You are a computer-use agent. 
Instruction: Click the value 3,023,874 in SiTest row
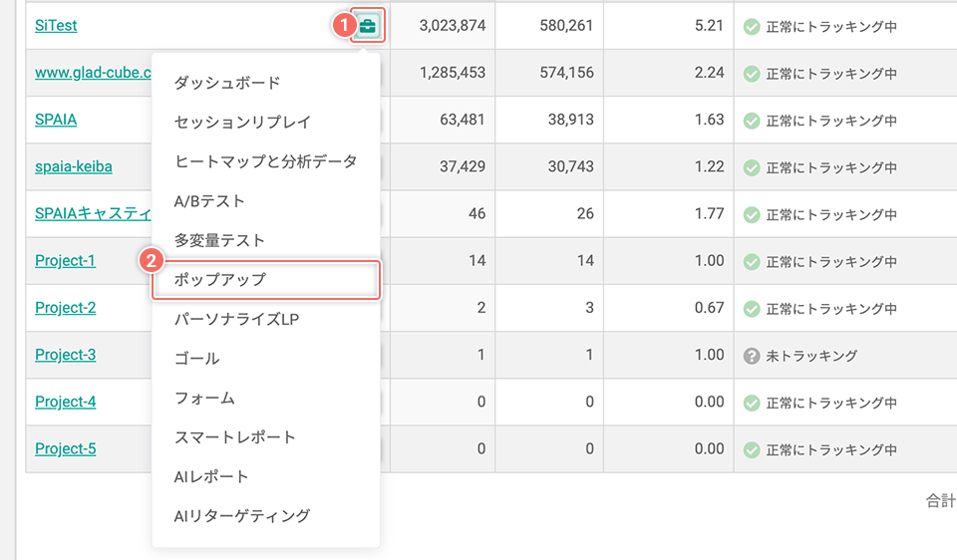[x=453, y=26]
